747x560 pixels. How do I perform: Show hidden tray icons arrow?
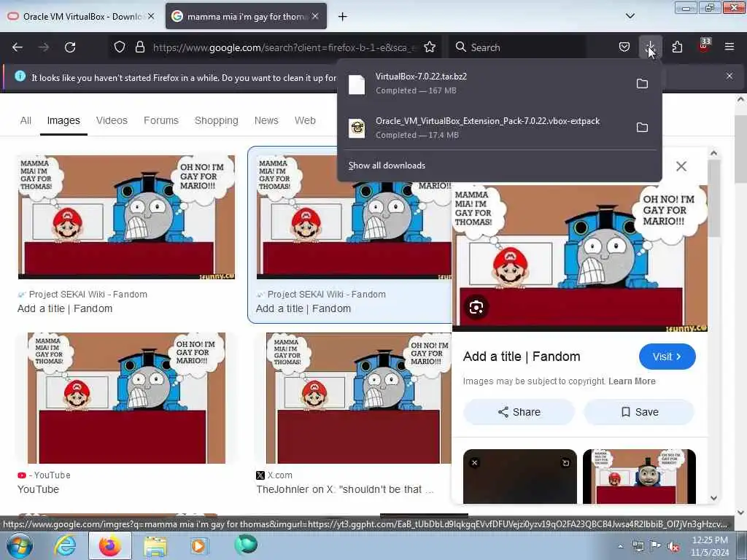click(620, 547)
